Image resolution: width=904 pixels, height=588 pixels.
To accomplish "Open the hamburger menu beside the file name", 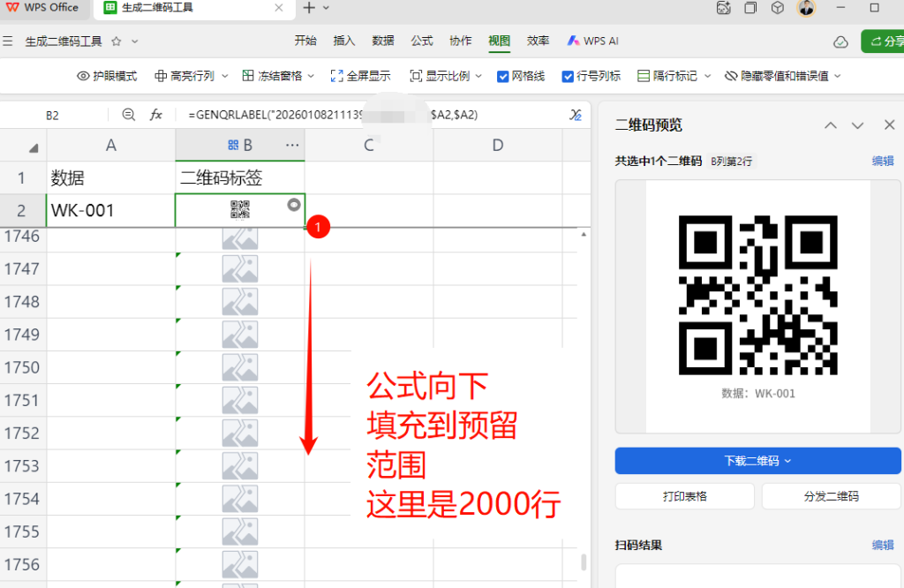I will pos(7,41).
